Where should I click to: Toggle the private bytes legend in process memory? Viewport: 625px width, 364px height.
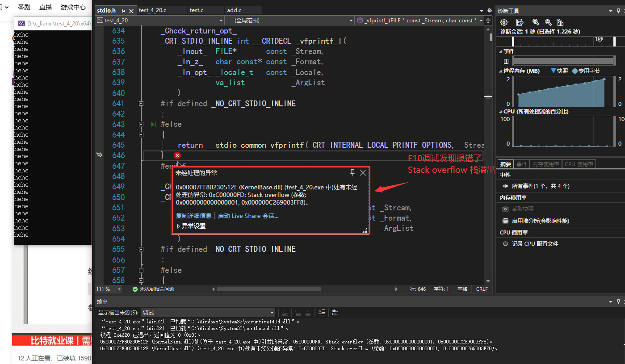tap(586, 71)
